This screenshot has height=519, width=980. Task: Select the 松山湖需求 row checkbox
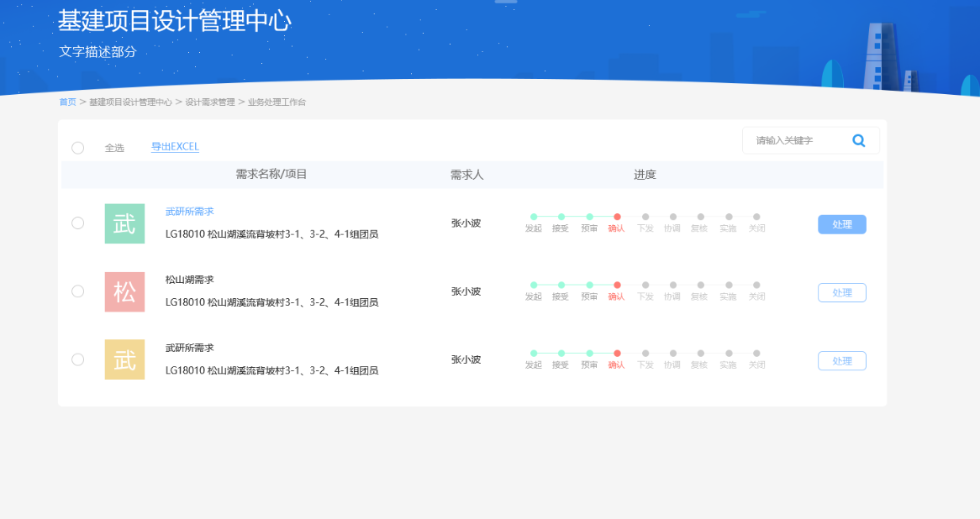point(78,291)
